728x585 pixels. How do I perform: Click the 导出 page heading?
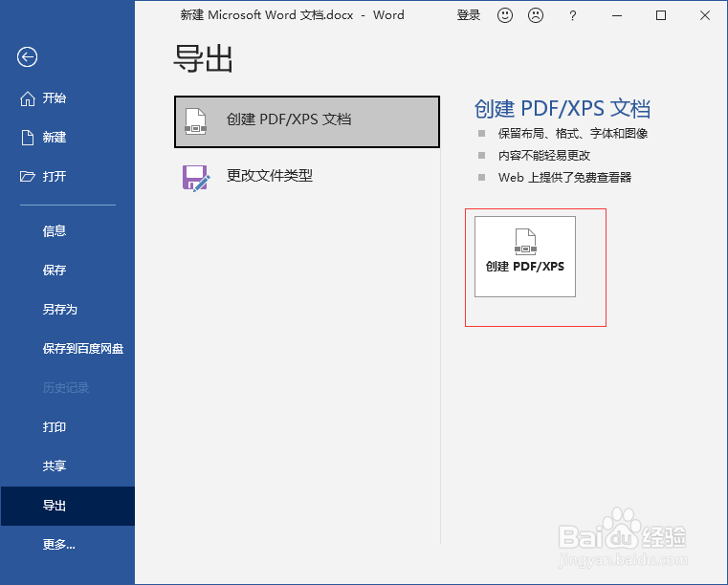[203, 58]
